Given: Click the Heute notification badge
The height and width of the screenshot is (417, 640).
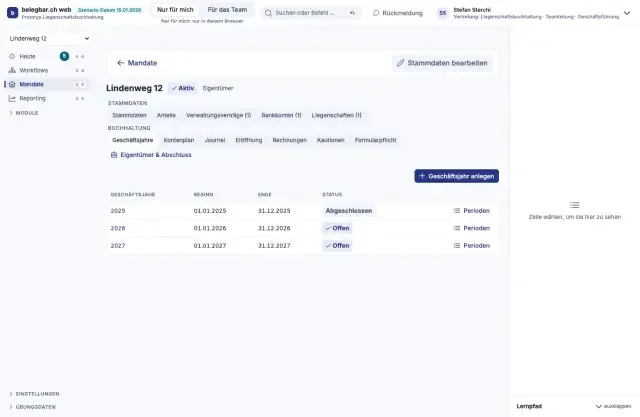Looking at the screenshot, I should coord(64,56).
